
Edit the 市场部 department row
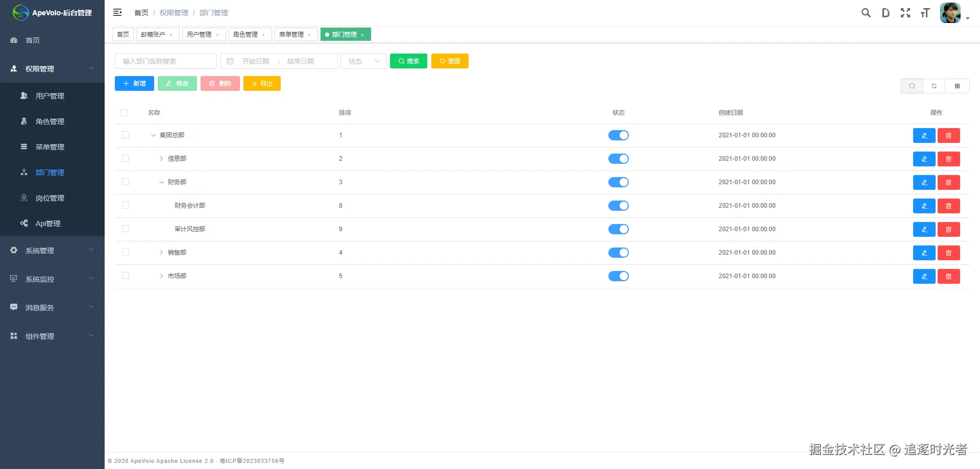[924, 276]
